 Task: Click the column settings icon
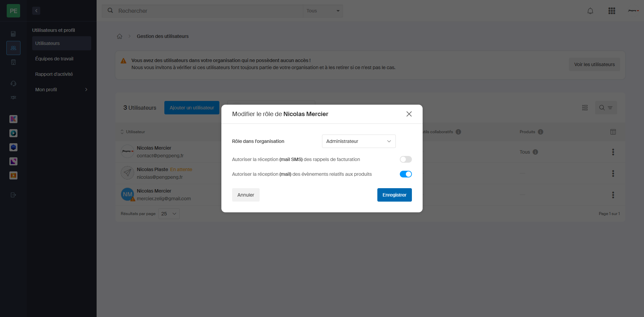pyautogui.click(x=613, y=132)
